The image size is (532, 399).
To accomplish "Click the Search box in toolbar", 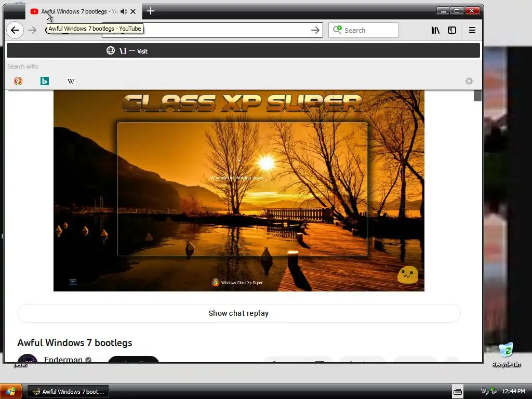I will pyautogui.click(x=363, y=30).
